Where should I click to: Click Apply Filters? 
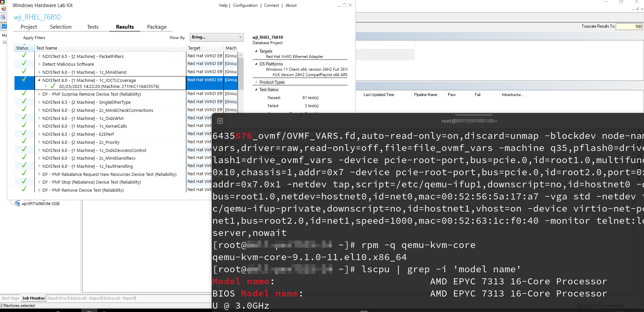click(x=34, y=38)
